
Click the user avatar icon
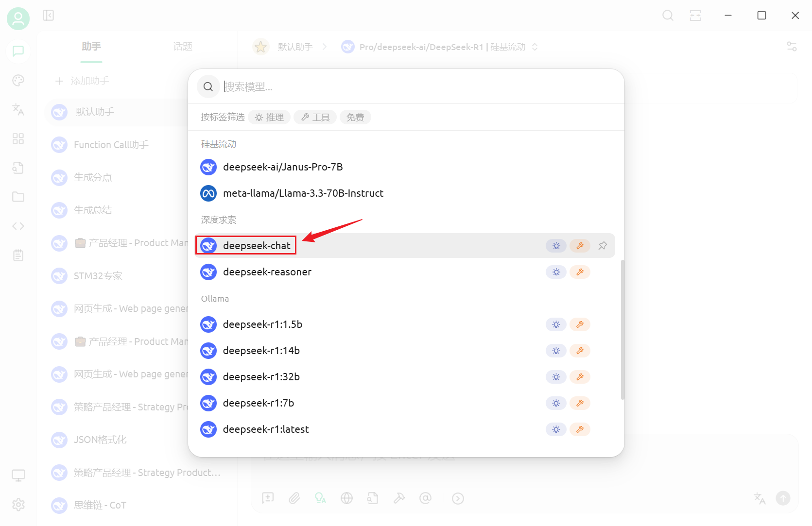18,18
